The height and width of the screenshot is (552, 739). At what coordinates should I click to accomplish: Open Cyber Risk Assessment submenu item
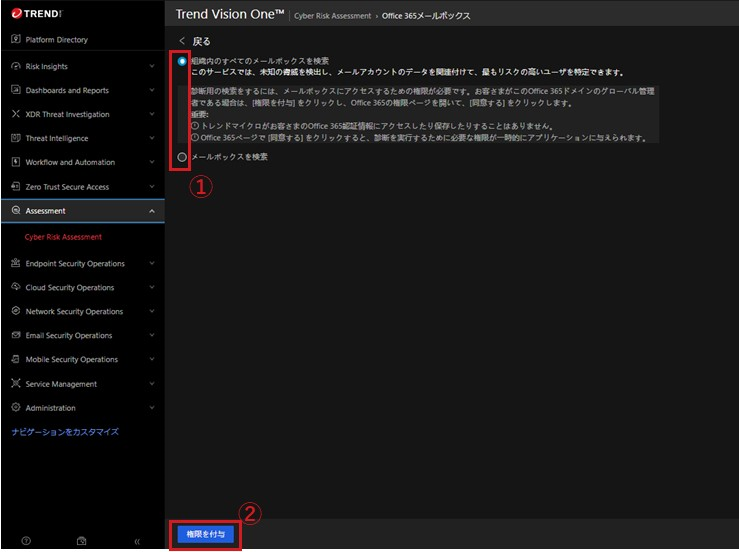point(63,237)
